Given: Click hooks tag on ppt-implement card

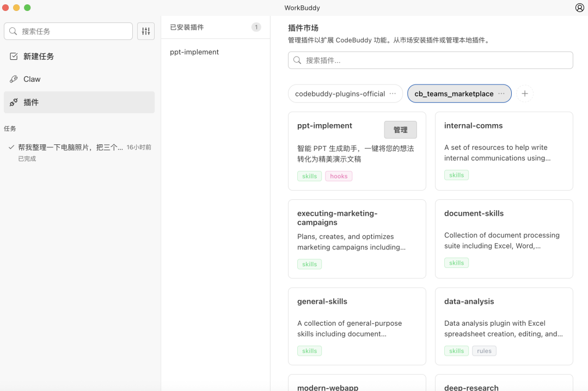Looking at the screenshot, I should click(339, 176).
